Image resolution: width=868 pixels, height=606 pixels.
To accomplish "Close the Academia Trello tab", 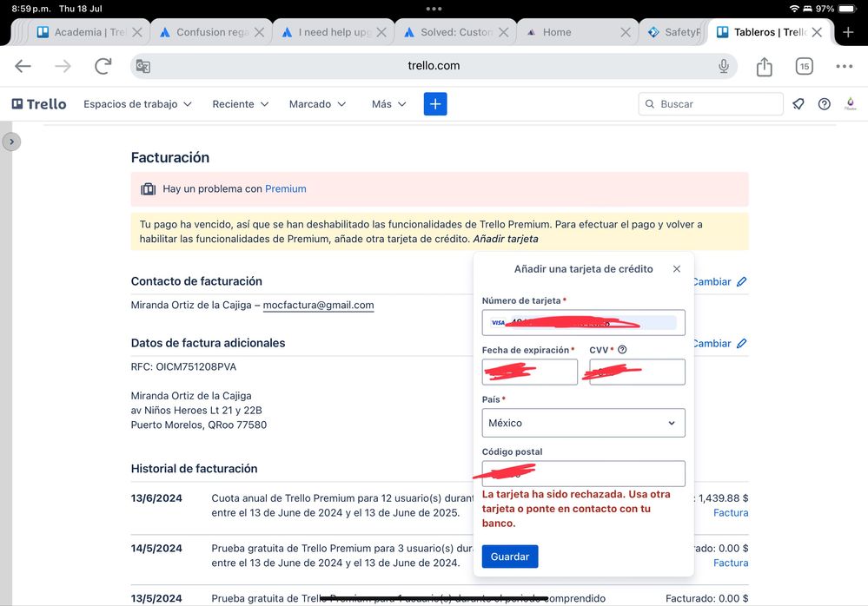I will (x=137, y=32).
